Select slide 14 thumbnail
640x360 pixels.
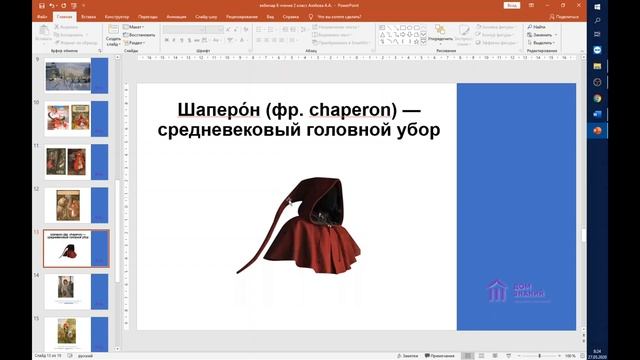(76, 291)
